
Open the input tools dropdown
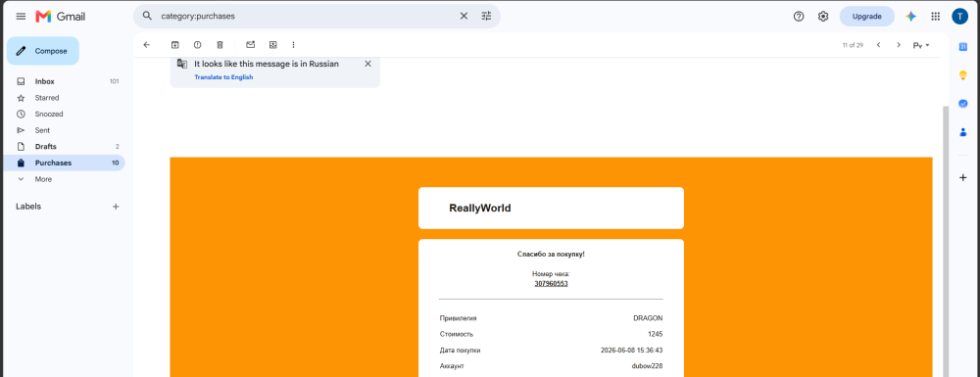tap(921, 46)
